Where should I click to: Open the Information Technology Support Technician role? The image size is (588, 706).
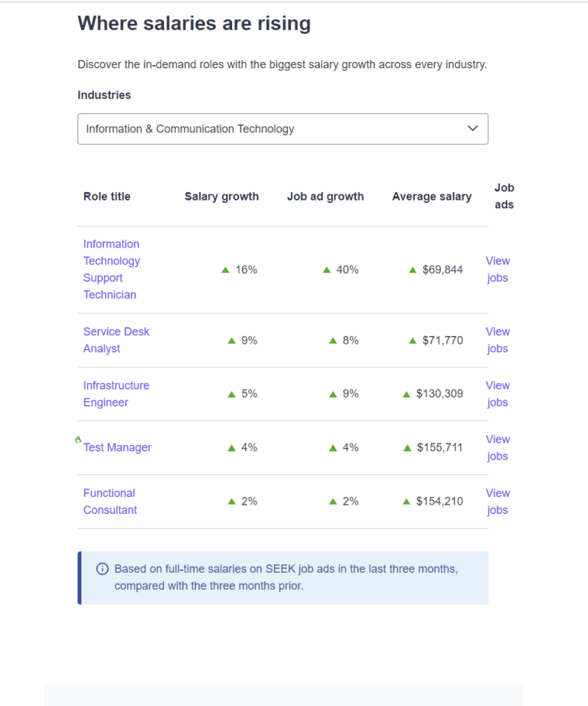111,269
